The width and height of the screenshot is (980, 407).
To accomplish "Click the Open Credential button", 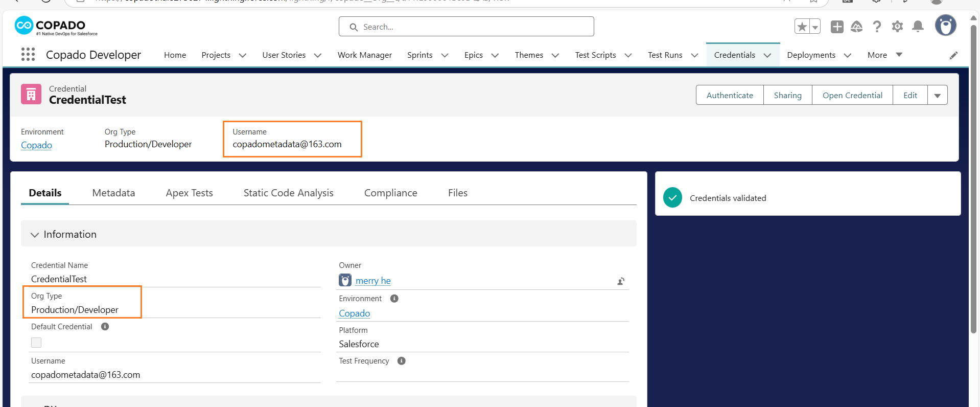I will coord(852,95).
